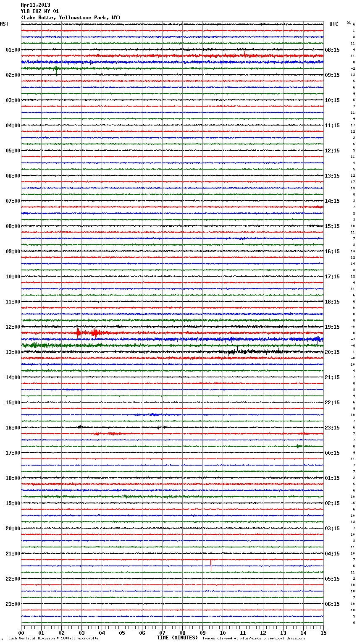Click "Each Vertical Division = 1600.00 microvolts" note

point(53,639)
